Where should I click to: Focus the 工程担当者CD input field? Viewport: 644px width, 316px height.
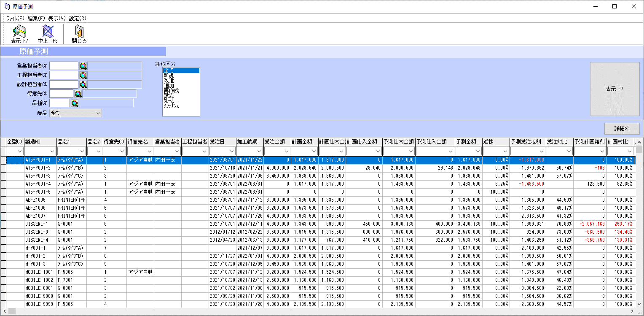pyautogui.click(x=64, y=75)
